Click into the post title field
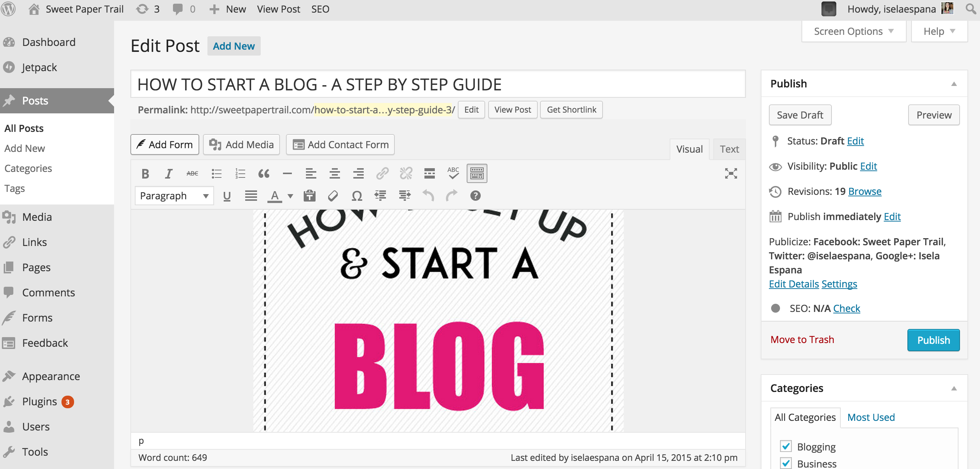 tap(437, 84)
